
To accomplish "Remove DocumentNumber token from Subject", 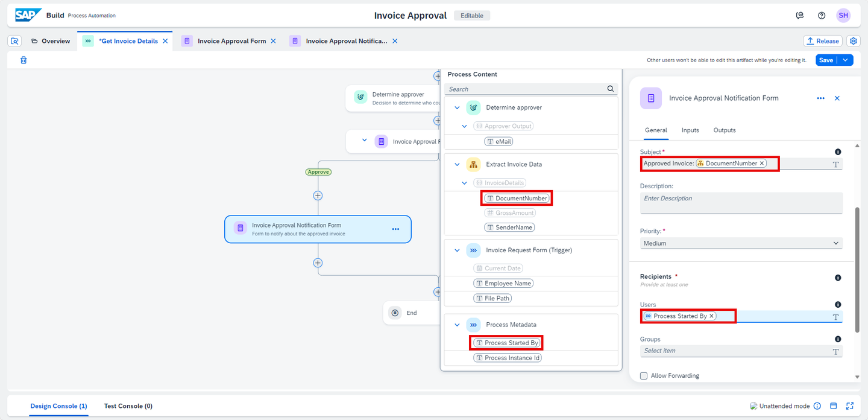I will click(762, 164).
